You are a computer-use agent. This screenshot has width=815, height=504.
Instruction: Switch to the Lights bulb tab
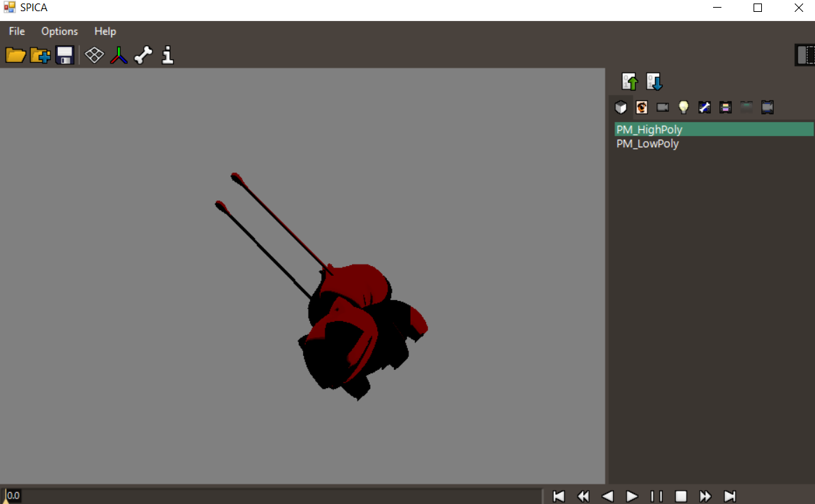pos(684,108)
